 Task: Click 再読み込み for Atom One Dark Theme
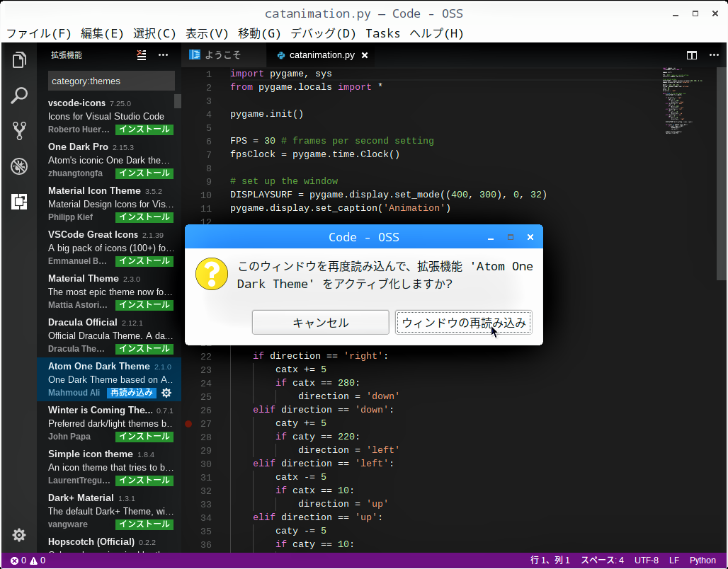pyautogui.click(x=132, y=393)
